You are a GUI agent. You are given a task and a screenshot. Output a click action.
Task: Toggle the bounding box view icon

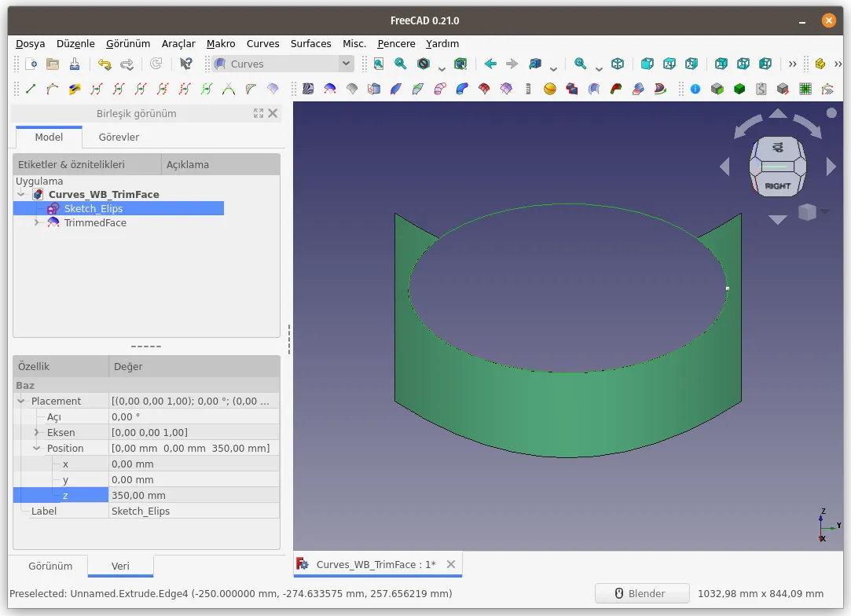(460, 64)
